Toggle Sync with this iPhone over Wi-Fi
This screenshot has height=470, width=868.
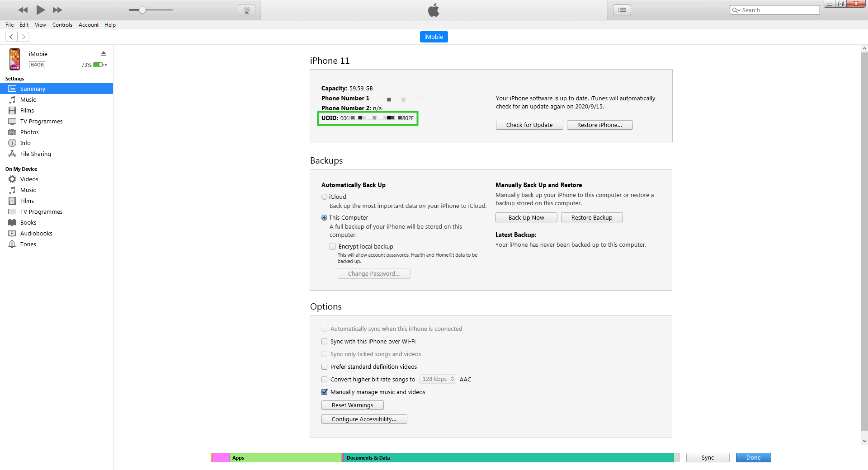(324, 341)
